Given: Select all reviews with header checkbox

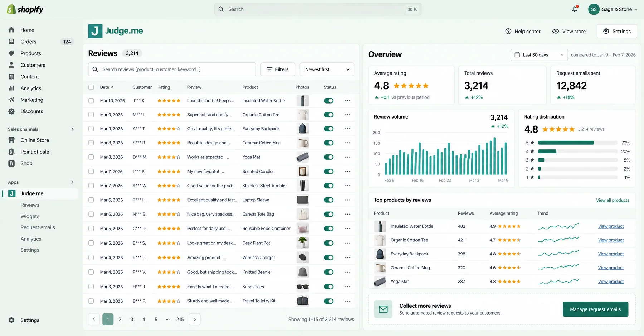Looking at the screenshot, I should click(x=91, y=87).
